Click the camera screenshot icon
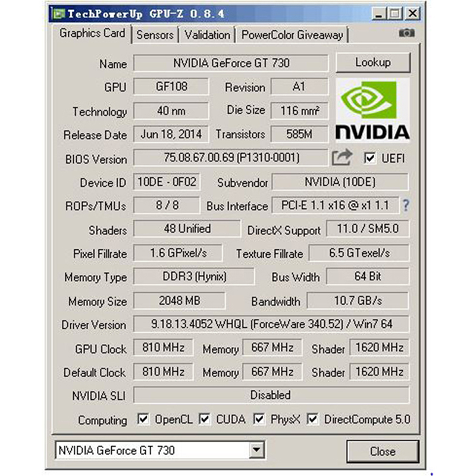476x476 pixels. coord(406,33)
